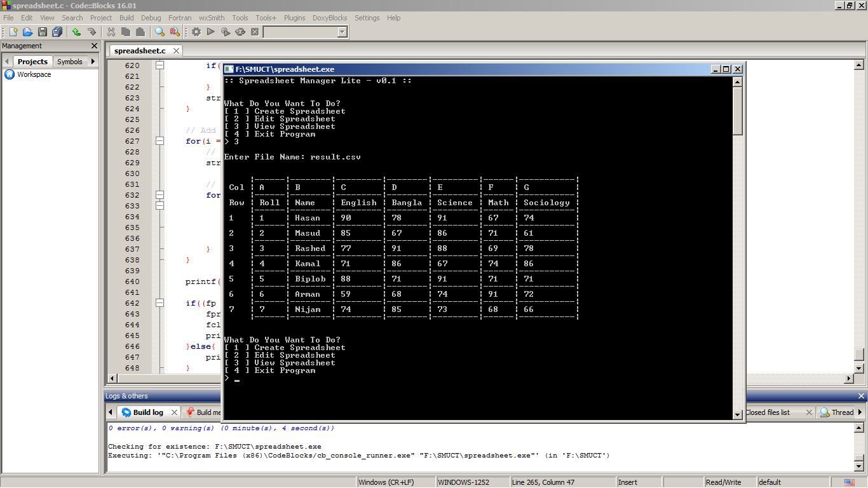Switch to the Symbols tab
Image resolution: width=868 pixels, height=488 pixels.
[x=69, y=62]
